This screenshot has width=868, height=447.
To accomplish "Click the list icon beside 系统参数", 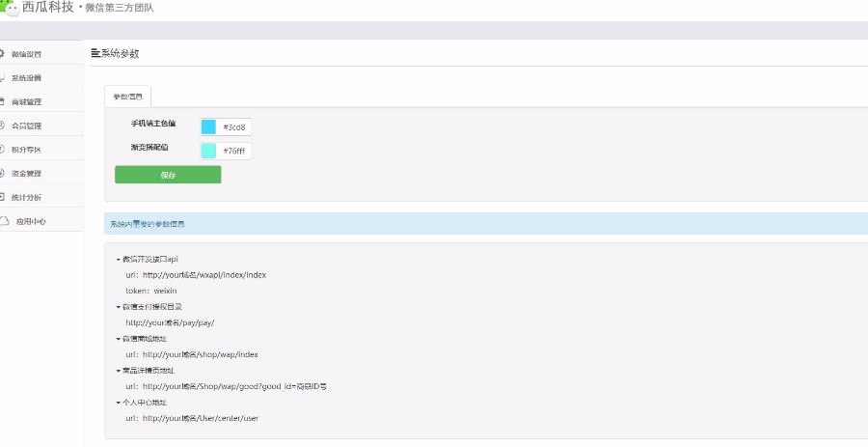I will point(95,53).
